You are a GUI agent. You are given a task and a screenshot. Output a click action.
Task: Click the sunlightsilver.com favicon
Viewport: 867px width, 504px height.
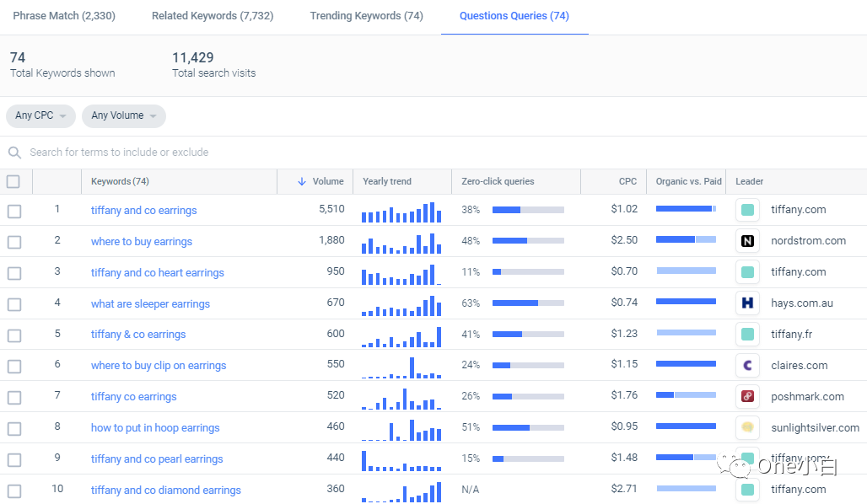coord(747,427)
